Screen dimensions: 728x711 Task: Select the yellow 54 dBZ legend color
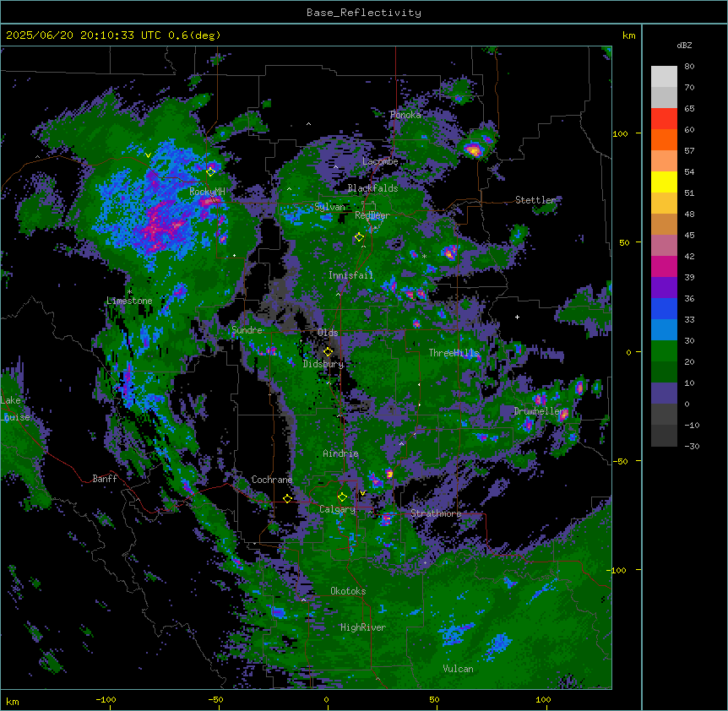coord(664,182)
